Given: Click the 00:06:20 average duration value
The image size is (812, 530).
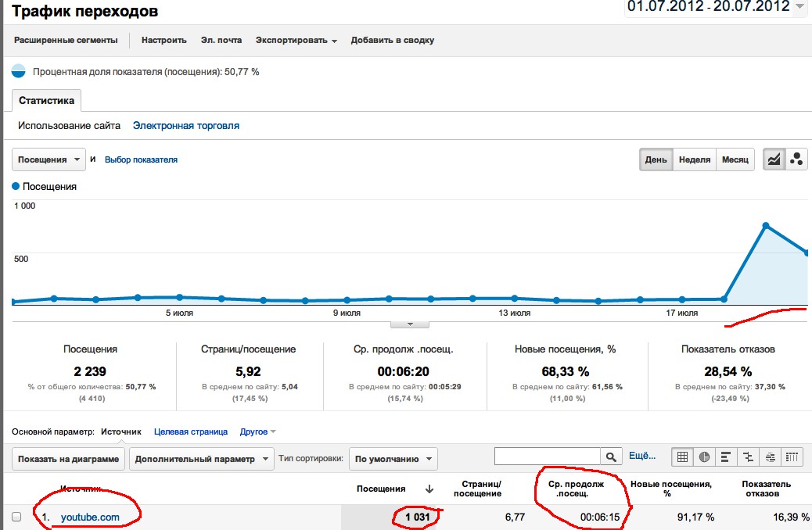Looking at the screenshot, I should tap(404, 371).
